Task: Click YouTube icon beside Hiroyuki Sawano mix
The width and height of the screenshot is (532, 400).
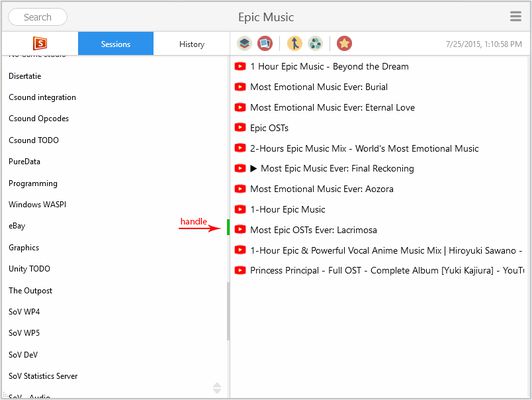Action: [x=240, y=250]
